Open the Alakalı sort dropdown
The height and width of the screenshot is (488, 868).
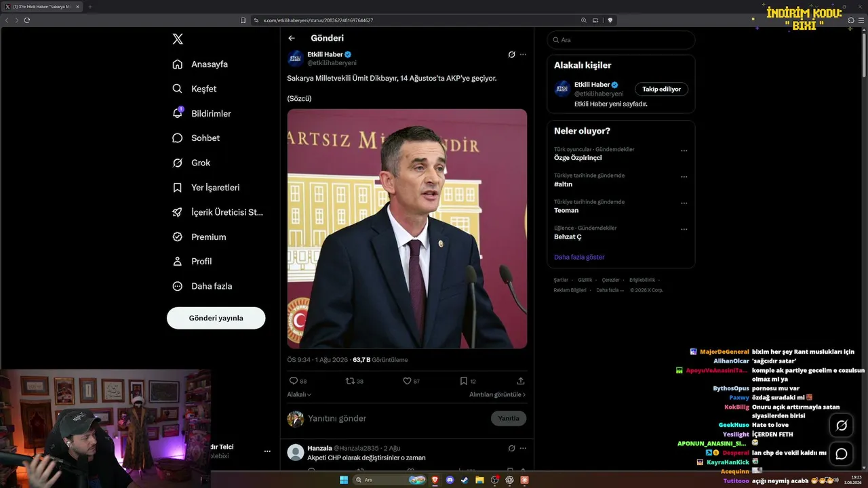coord(299,394)
